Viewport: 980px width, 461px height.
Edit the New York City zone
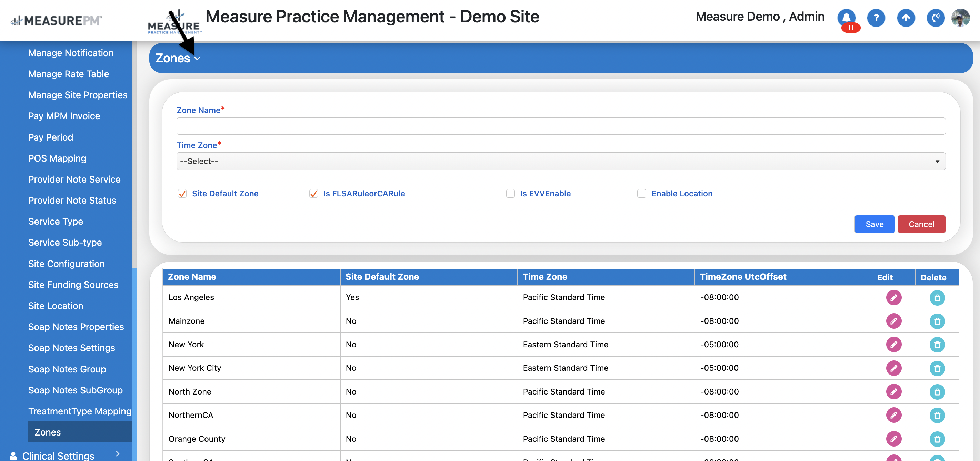click(893, 368)
